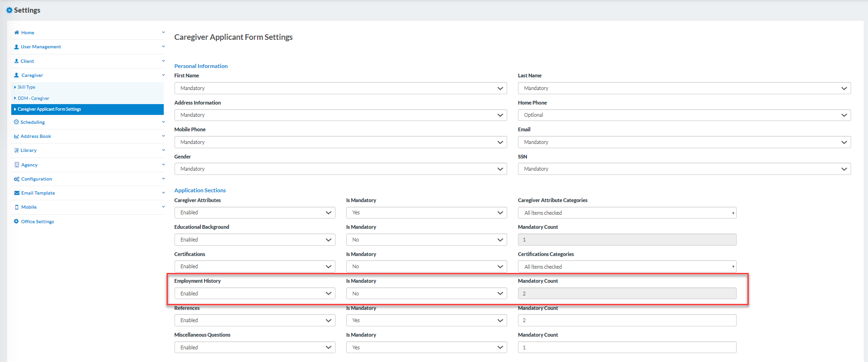This screenshot has width=868, height=362.
Task: Click the Agency building icon
Action: [x=17, y=165]
